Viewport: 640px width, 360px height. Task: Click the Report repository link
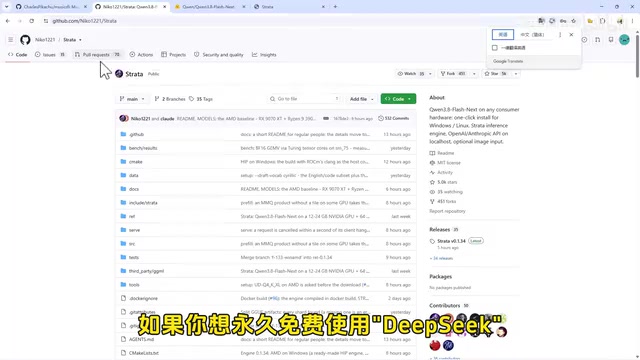[x=447, y=211]
